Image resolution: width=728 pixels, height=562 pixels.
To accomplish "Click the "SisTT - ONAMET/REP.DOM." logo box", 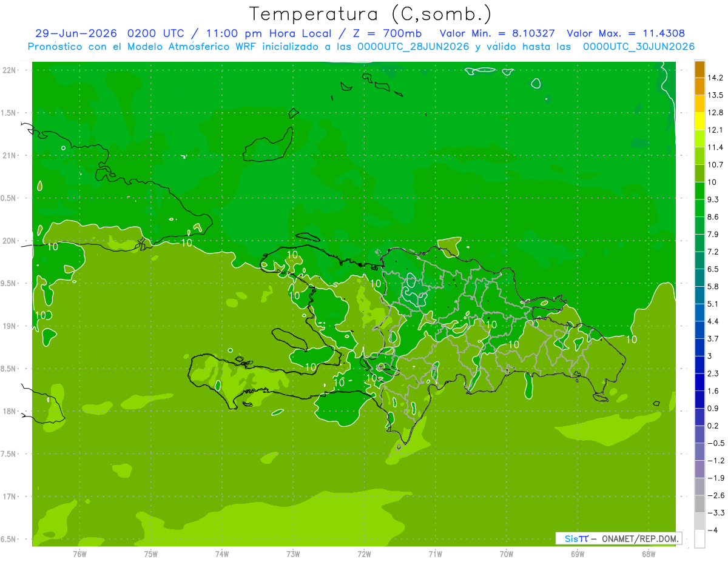I will [618, 538].
